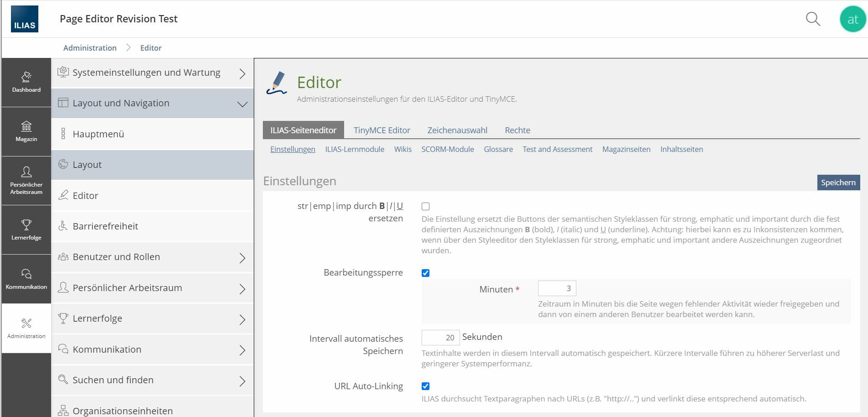This screenshot has width=868, height=417.
Task: Click the Minuten input field
Action: point(557,289)
